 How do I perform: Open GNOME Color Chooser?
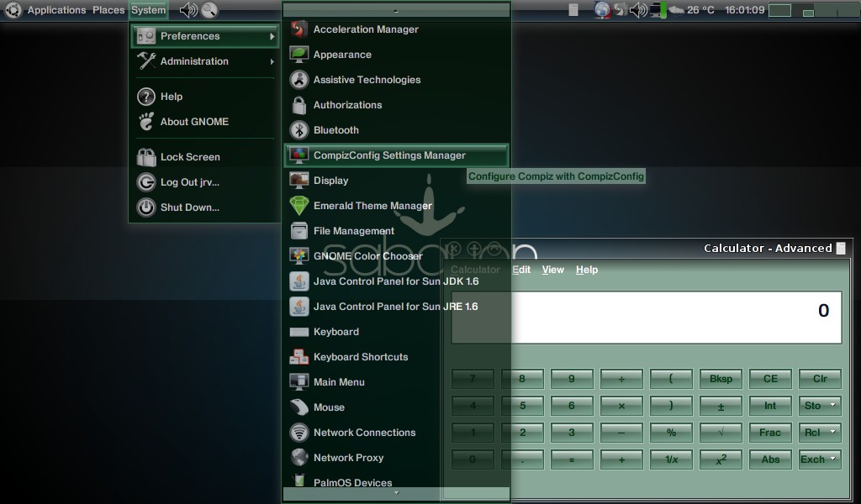pos(396,256)
